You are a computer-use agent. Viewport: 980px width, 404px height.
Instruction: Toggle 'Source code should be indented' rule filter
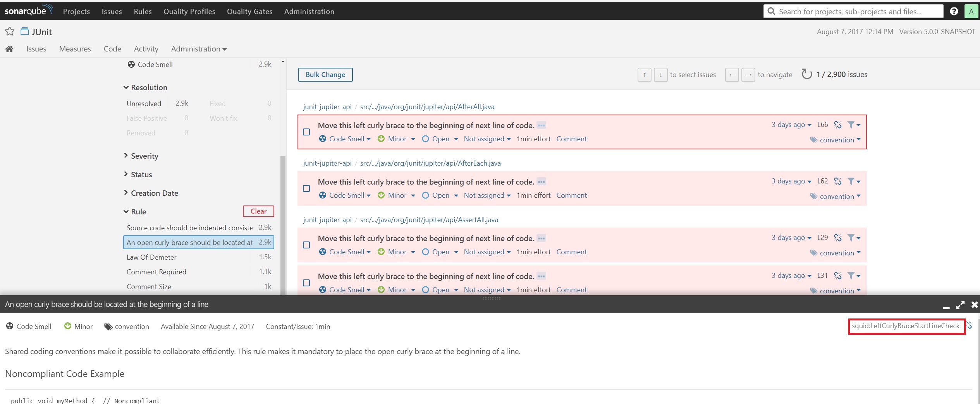(x=199, y=228)
